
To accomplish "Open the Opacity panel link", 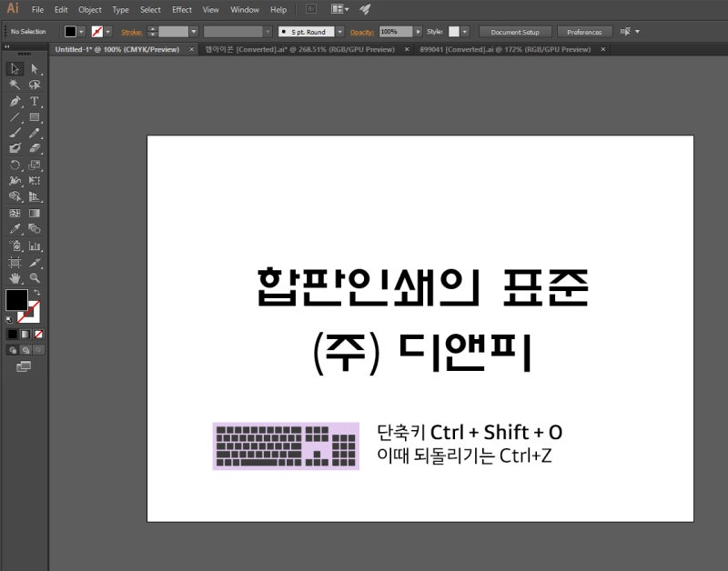I will point(362,32).
